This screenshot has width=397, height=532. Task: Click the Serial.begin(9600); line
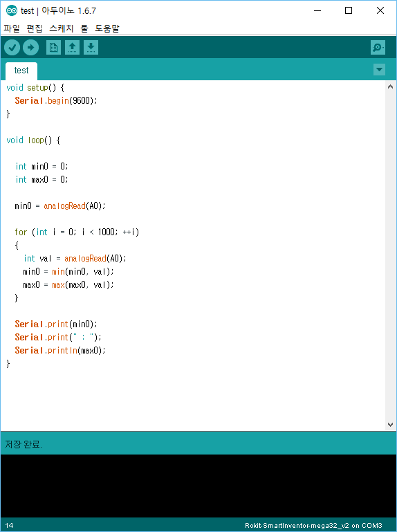coord(56,101)
